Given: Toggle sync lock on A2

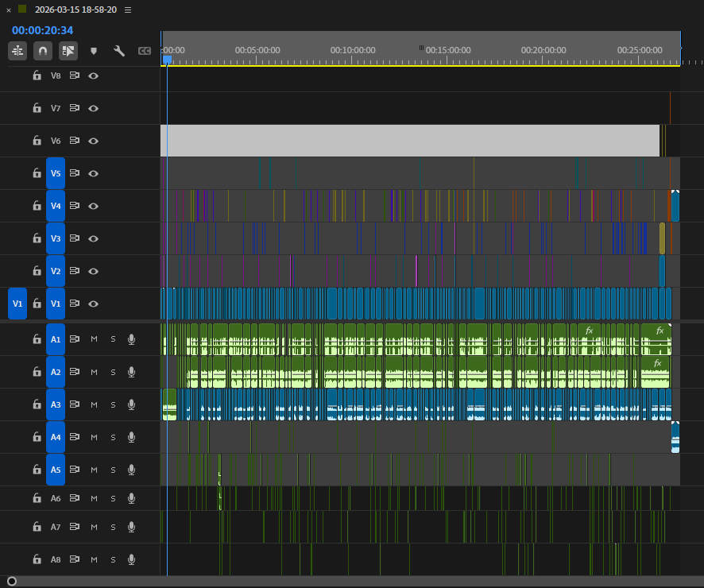Looking at the screenshot, I should pyautogui.click(x=75, y=372).
